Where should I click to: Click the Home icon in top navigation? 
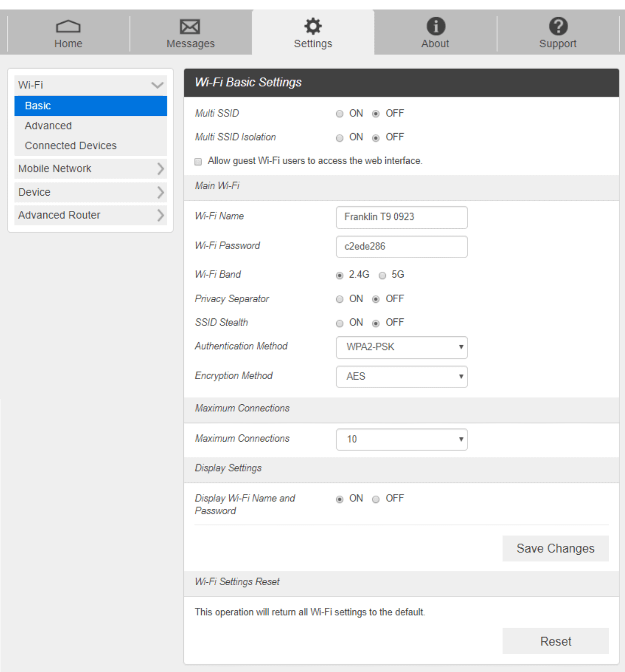[68, 26]
